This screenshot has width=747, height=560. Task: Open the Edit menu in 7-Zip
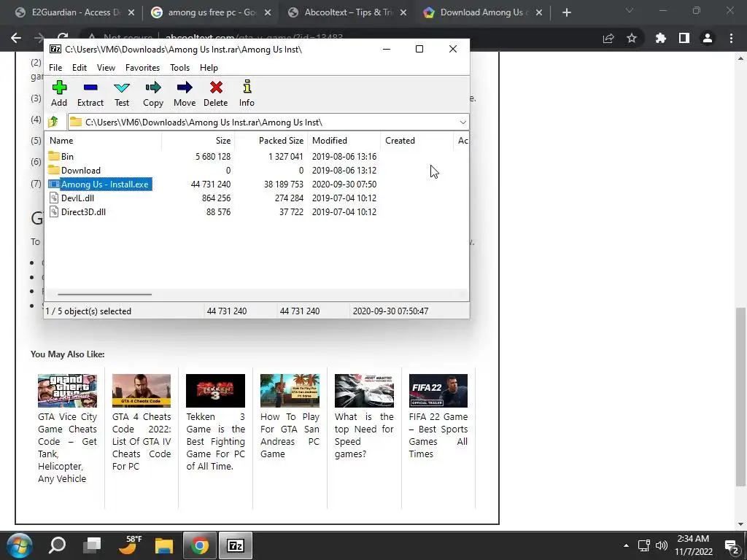(79, 68)
